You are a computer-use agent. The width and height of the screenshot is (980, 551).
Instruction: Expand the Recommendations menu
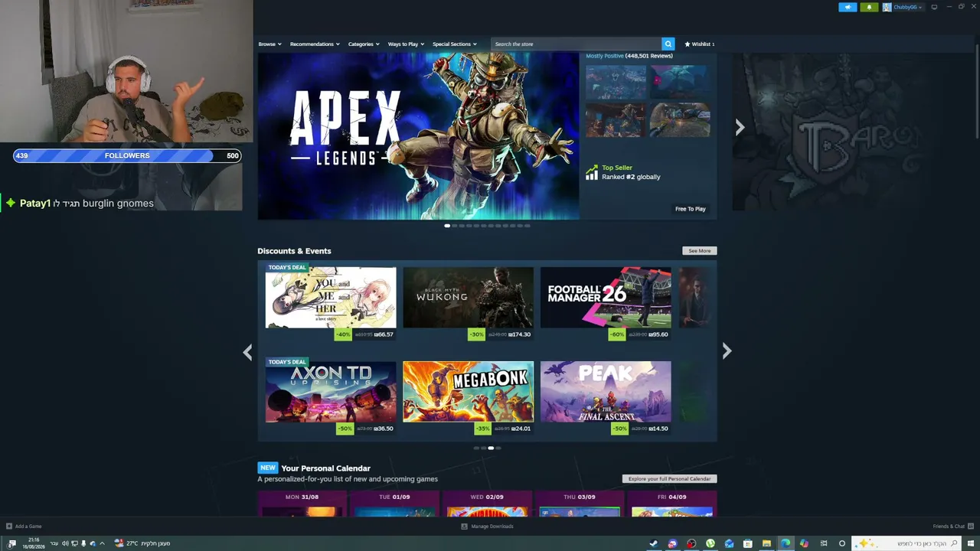point(315,44)
